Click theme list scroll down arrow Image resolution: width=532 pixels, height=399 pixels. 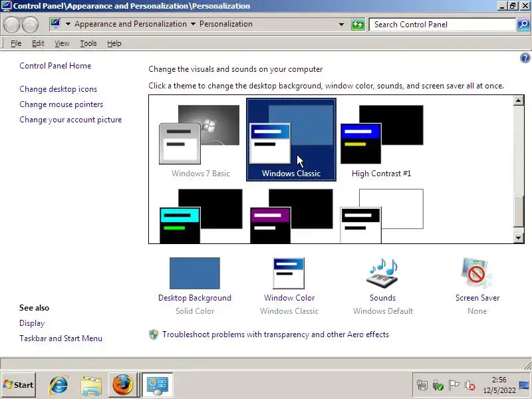[519, 238]
